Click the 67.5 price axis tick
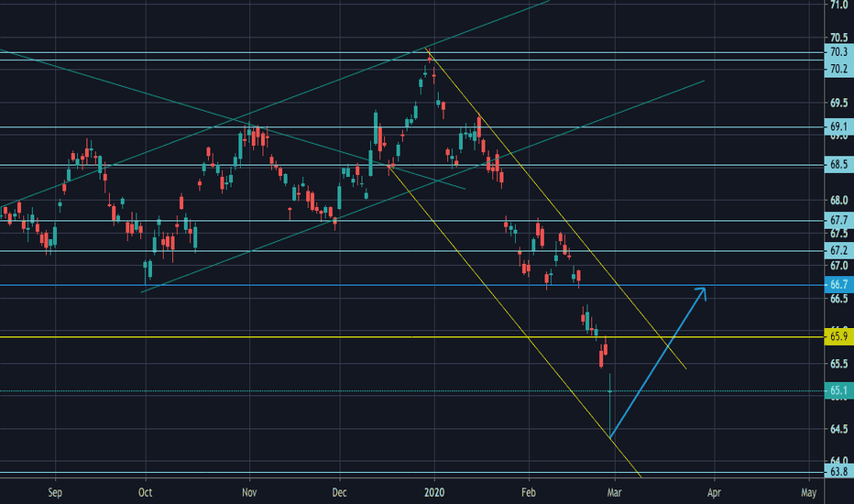 [838, 234]
